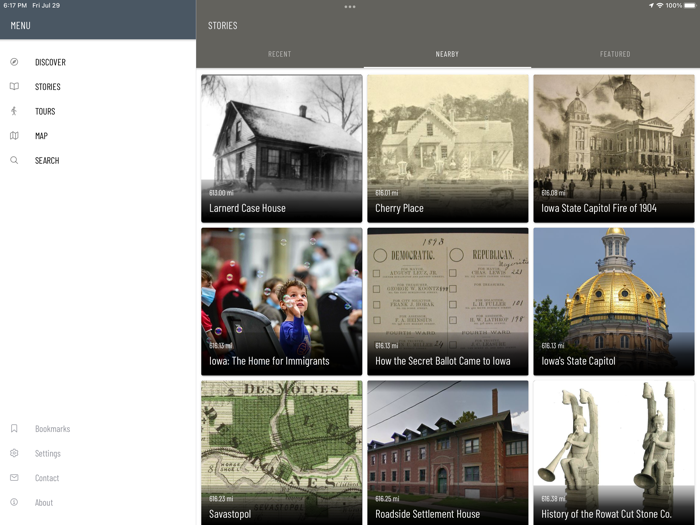Tap the Fri Jul 29 date in status bar
The image size is (700, 525).
point(46,5)
